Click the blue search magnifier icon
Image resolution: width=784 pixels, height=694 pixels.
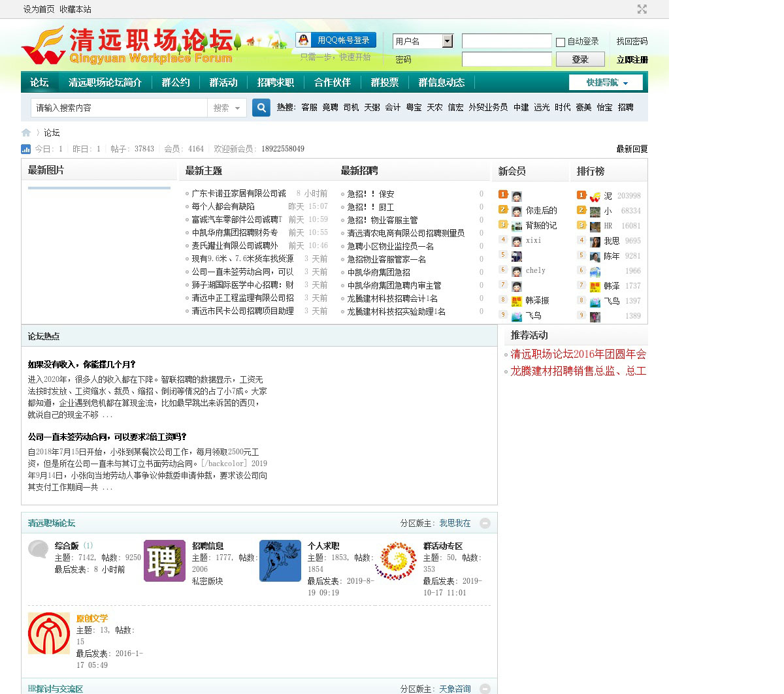261,108
